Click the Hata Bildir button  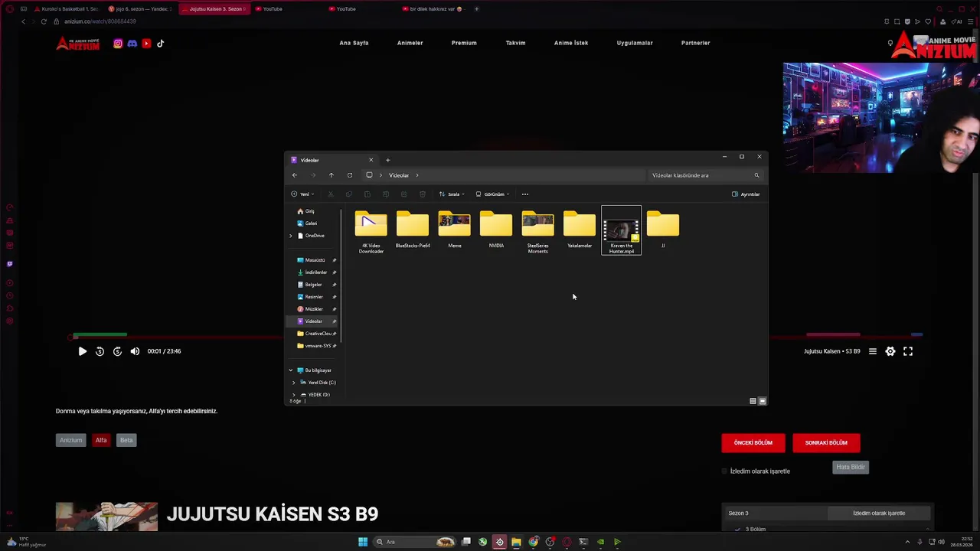[x=851, y=467]
